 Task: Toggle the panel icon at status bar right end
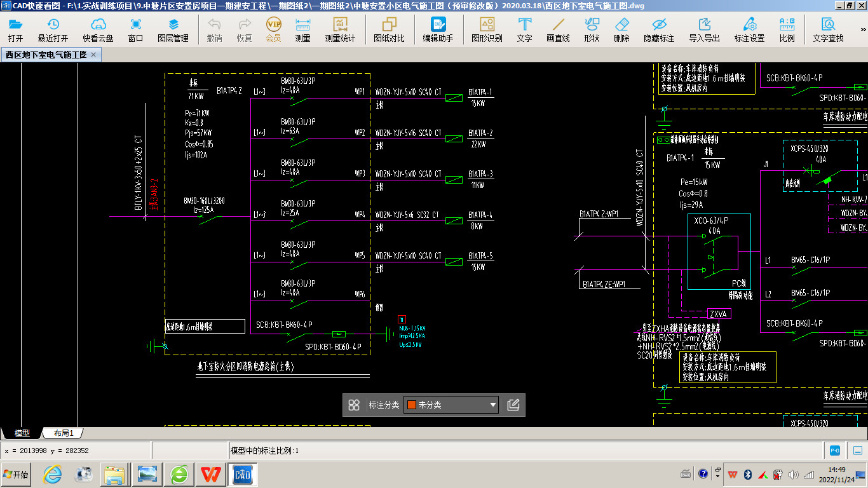[857, 451]
